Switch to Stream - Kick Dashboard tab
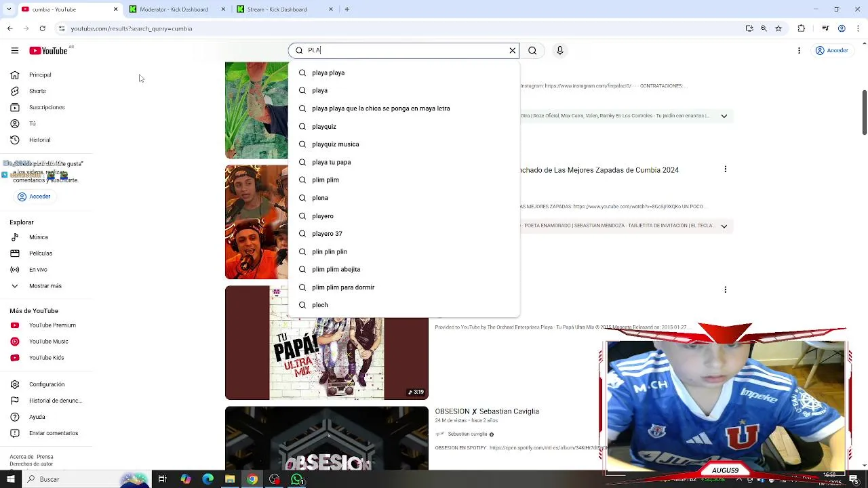 [x=281, y=9]
